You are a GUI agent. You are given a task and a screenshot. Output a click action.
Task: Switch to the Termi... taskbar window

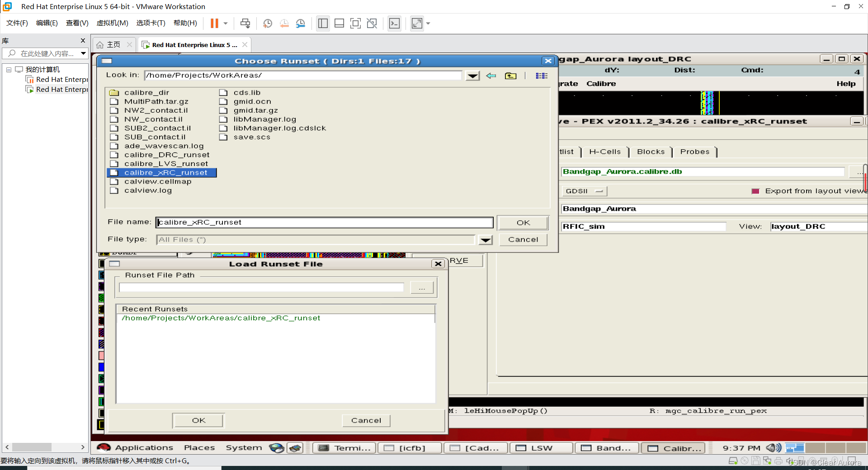coord(344,448)
